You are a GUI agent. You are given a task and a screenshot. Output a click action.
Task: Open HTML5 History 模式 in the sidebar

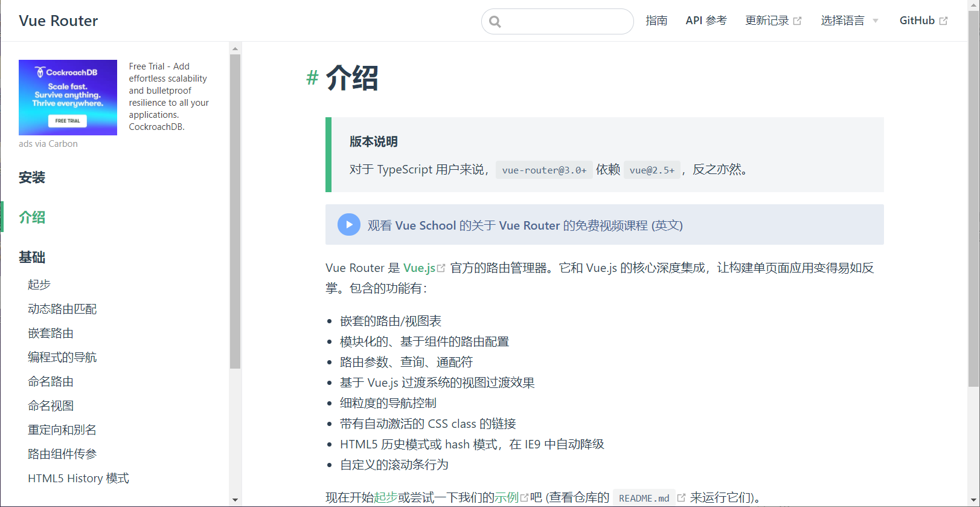click(78, 478)
